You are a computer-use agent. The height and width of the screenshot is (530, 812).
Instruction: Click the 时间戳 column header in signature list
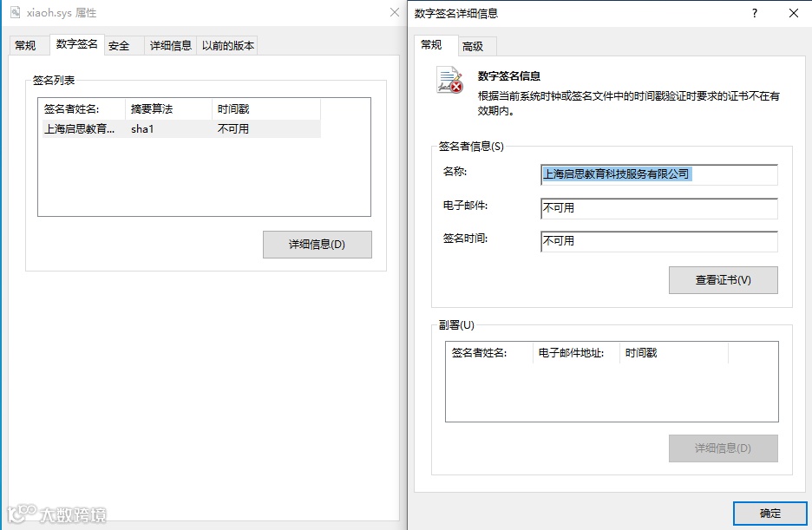coord(266,108)
